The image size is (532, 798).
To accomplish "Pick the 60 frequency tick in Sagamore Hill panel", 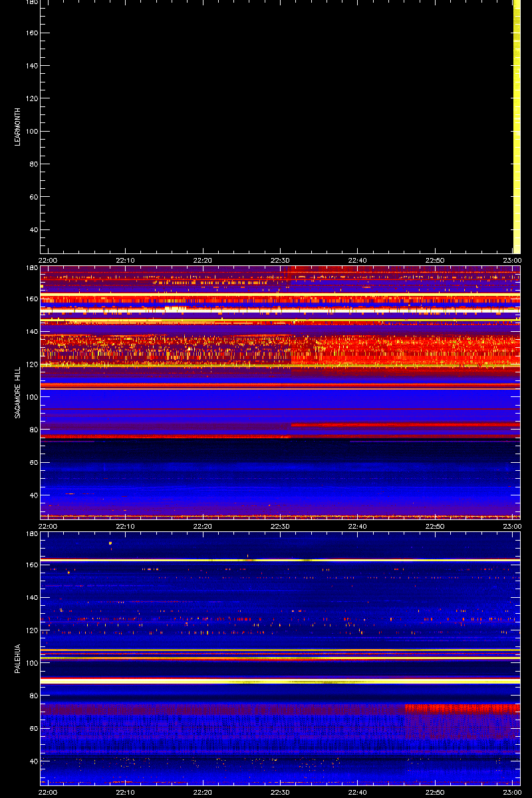I will click(35, 463).
